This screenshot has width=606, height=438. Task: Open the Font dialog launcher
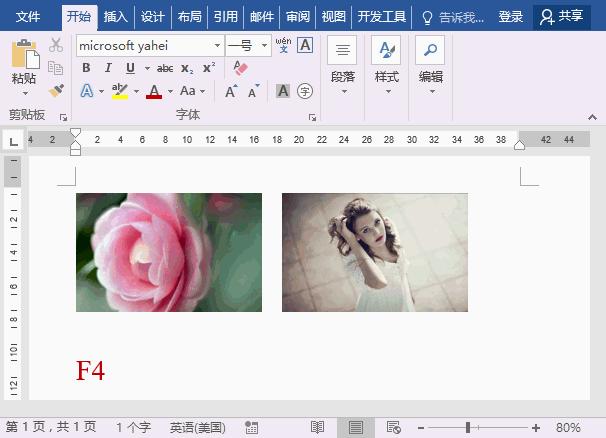312,118
